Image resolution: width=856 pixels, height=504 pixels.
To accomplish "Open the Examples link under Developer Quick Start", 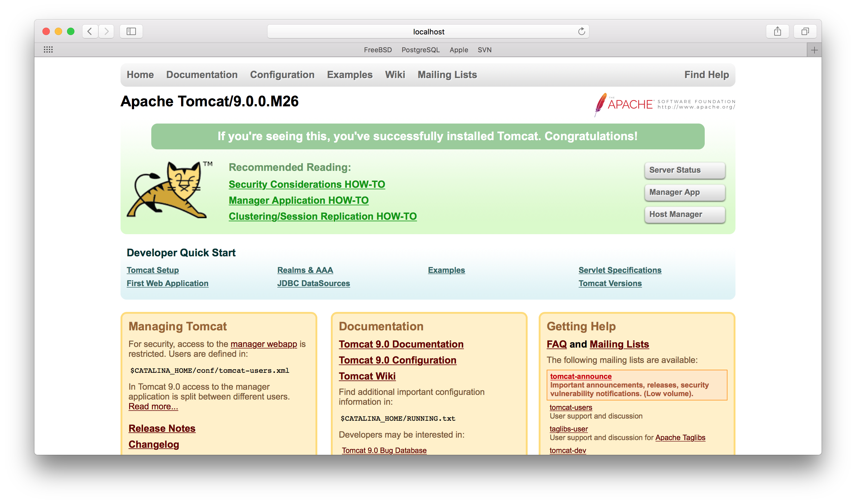I will point(446,270).
